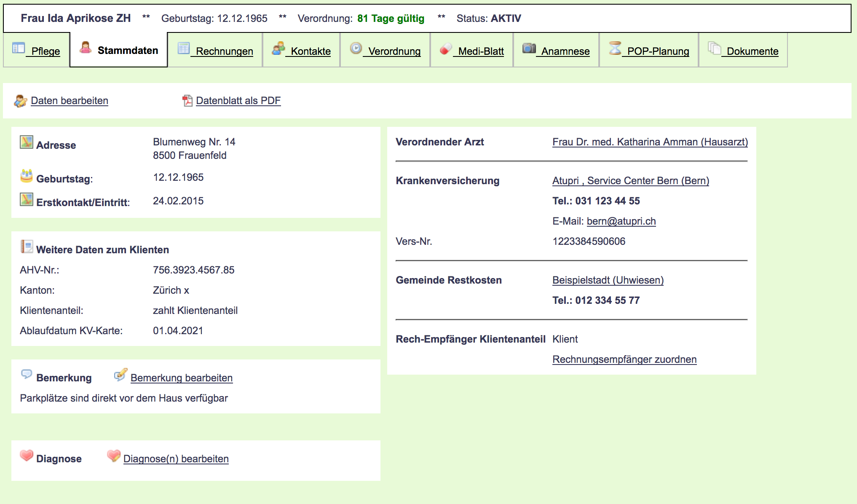Open the Dokumente tab
Screen dimensions: 857x504
(x=752, y=51)
